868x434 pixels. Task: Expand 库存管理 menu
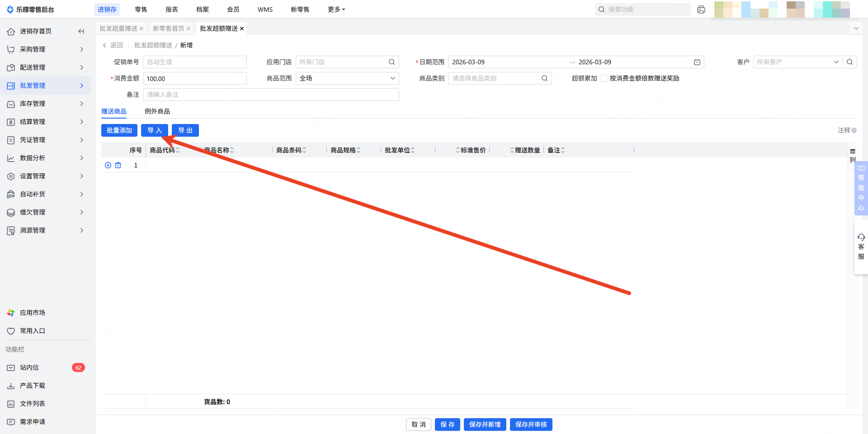click(45, 104)
